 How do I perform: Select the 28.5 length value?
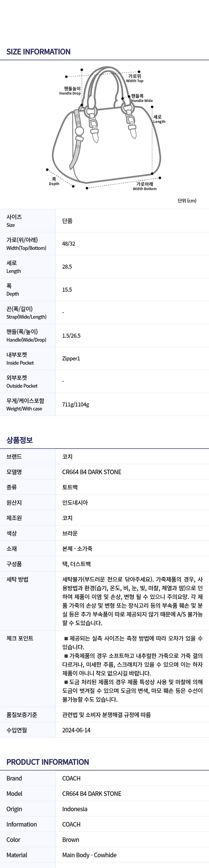tap(67, 266)
